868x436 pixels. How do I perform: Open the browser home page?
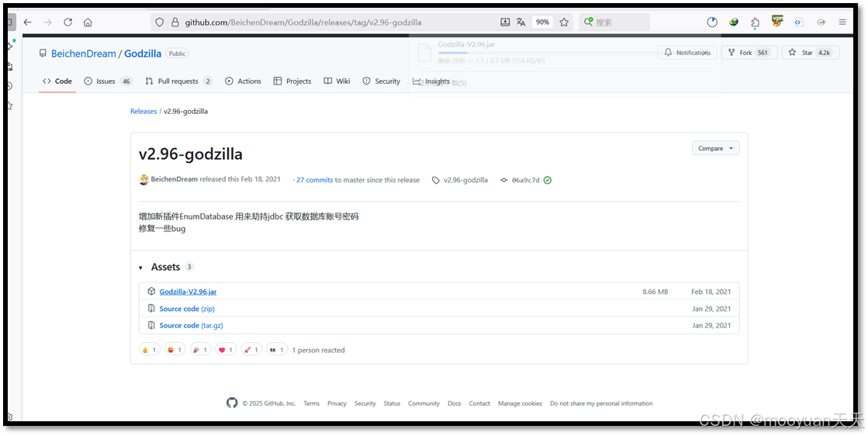(x=88, y=22)
